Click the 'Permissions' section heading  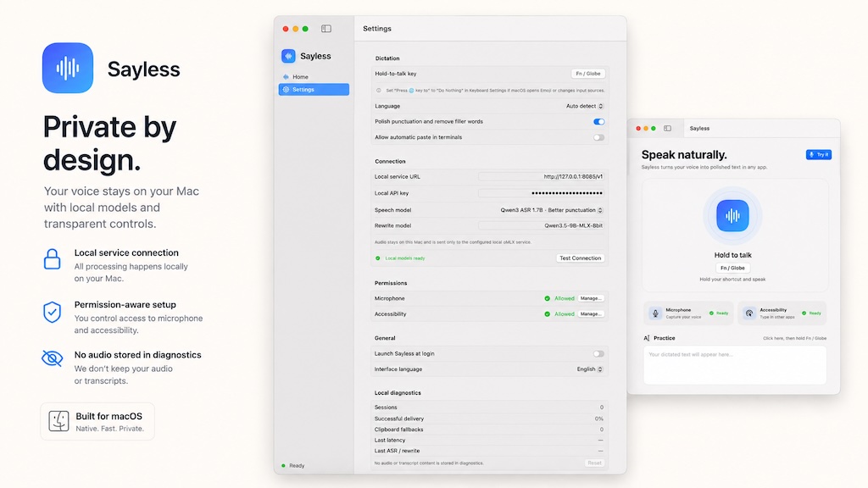point(390,283)
